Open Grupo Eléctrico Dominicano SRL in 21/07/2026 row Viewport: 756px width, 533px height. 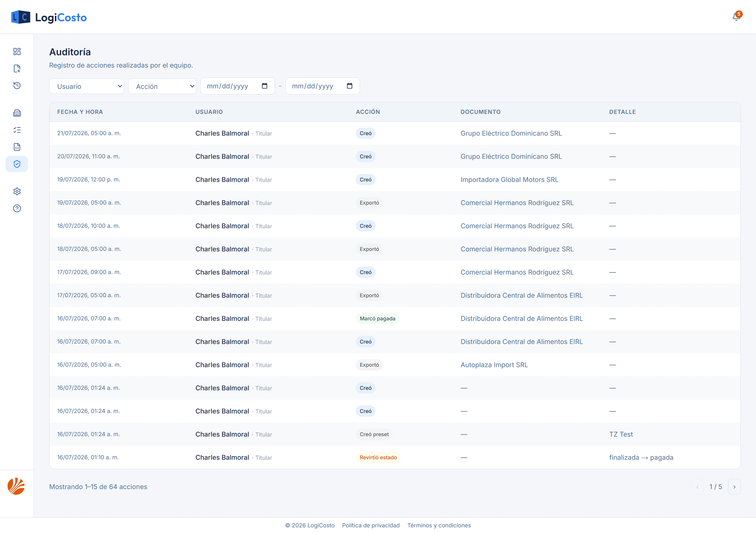(x=511, y=133)
